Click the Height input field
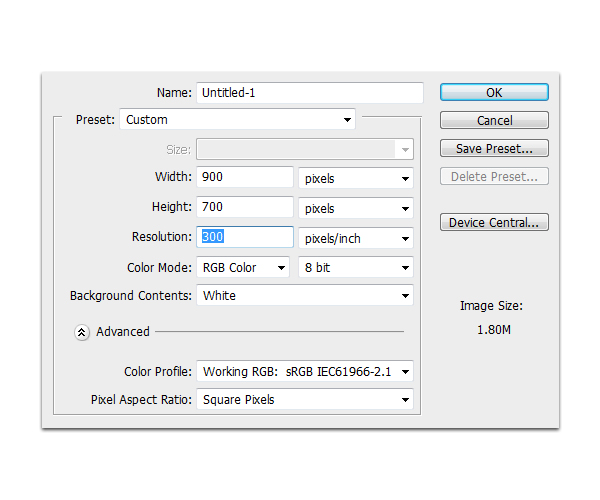Viewport: 600px width, 500px height. (x=245, y=208)
